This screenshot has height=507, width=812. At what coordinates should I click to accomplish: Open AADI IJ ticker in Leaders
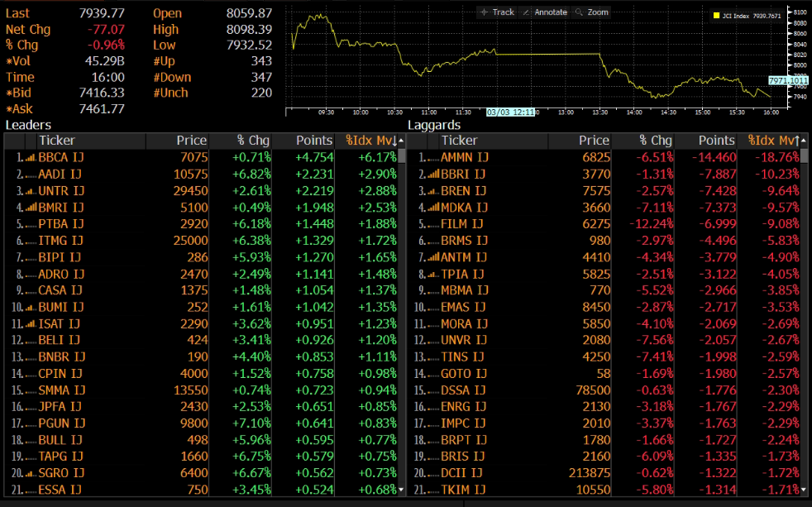pyautogui.click(x=61, y=175)
